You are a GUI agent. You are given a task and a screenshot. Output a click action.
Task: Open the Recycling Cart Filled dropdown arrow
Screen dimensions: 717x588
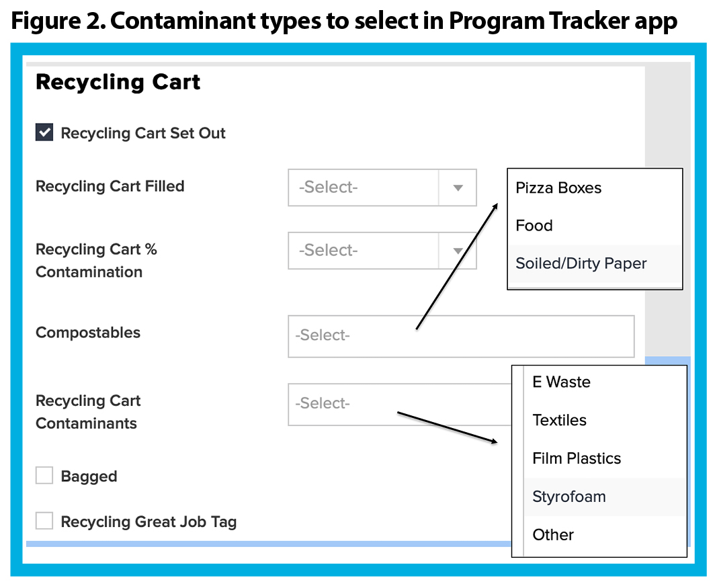(458, 187)
